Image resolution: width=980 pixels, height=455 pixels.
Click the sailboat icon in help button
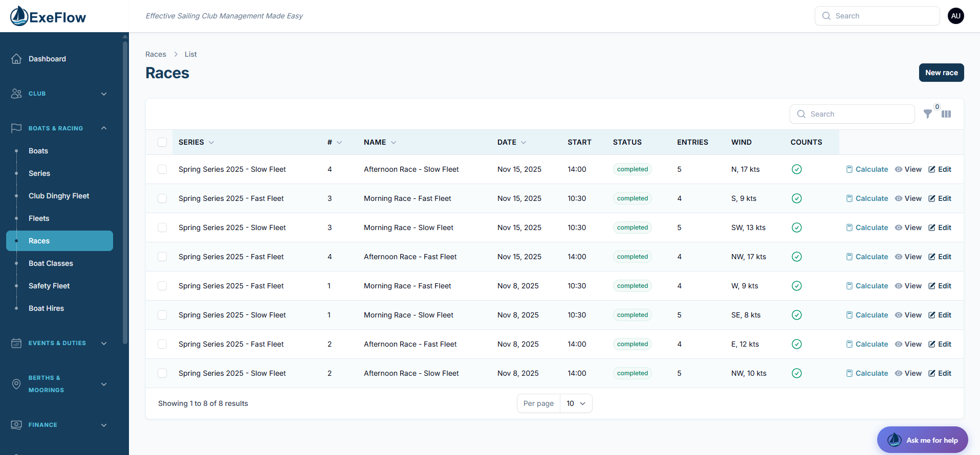(894, 440)
